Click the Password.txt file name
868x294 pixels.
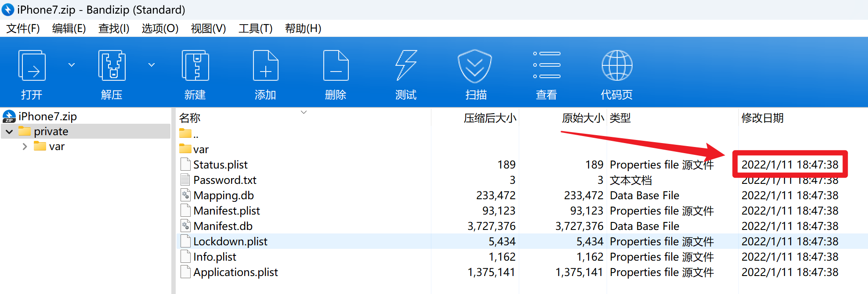(225, 180)
